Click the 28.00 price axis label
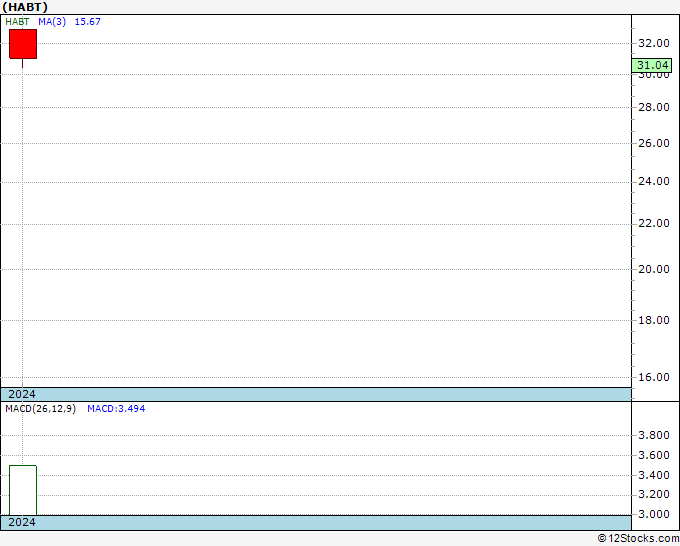 [x=654, y=107]
